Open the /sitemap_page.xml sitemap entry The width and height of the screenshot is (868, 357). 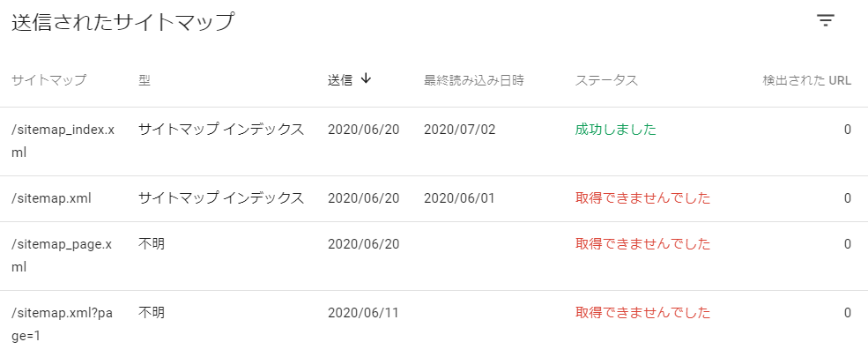pyautogui.click(x=434, y=256)
